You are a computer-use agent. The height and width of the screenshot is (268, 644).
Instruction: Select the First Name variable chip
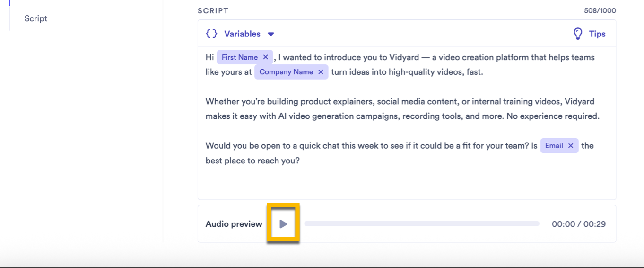point(239,57)
